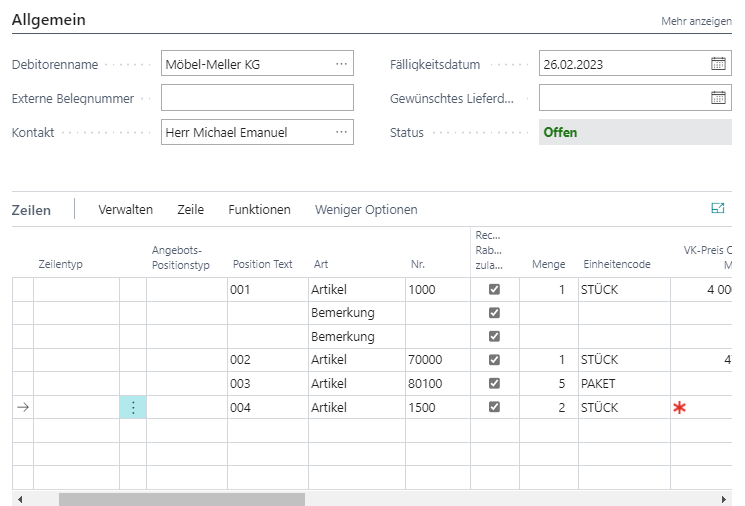Click Weniger Optionen button
This screenshot has height=506, width=745.
pyautogui.click(x=366, y=209)
